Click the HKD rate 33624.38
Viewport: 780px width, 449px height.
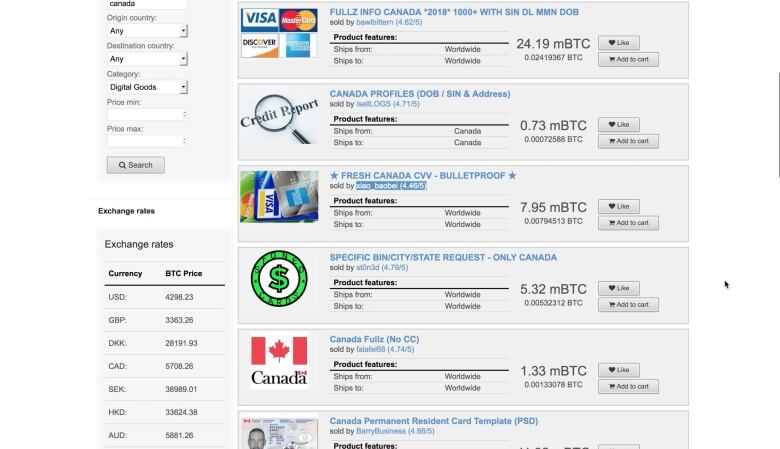(181, 412)
